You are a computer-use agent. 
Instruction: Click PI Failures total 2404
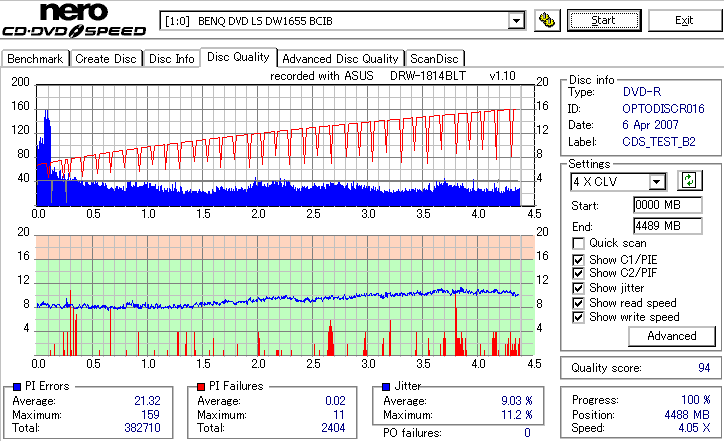pos(333,428)
